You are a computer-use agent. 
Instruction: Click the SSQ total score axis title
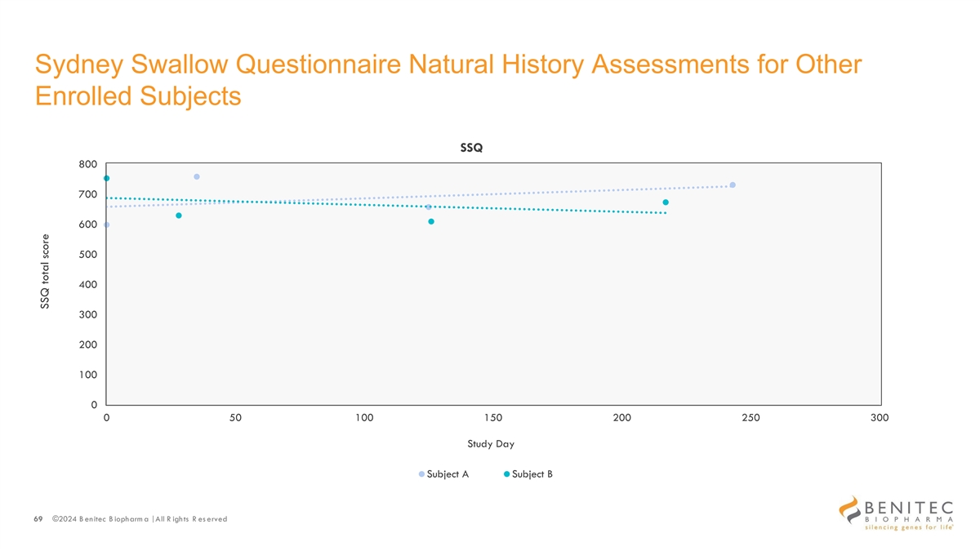coord(47,273)
